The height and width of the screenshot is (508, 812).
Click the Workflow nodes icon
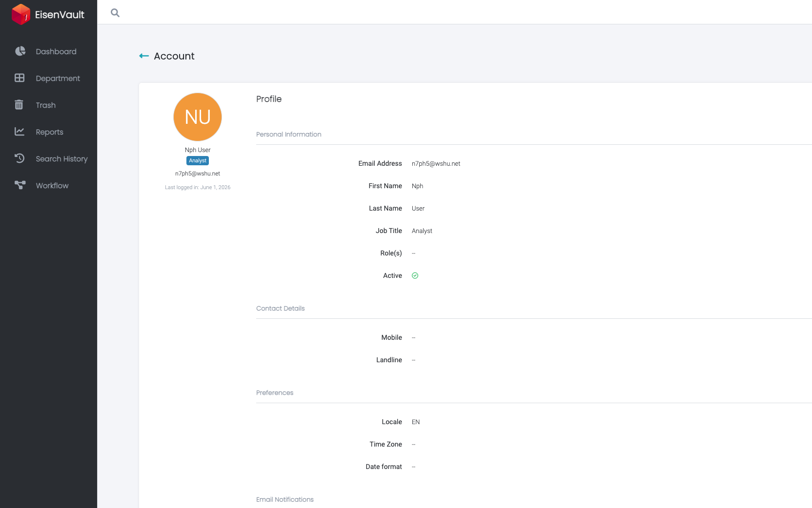pos(20,185)
